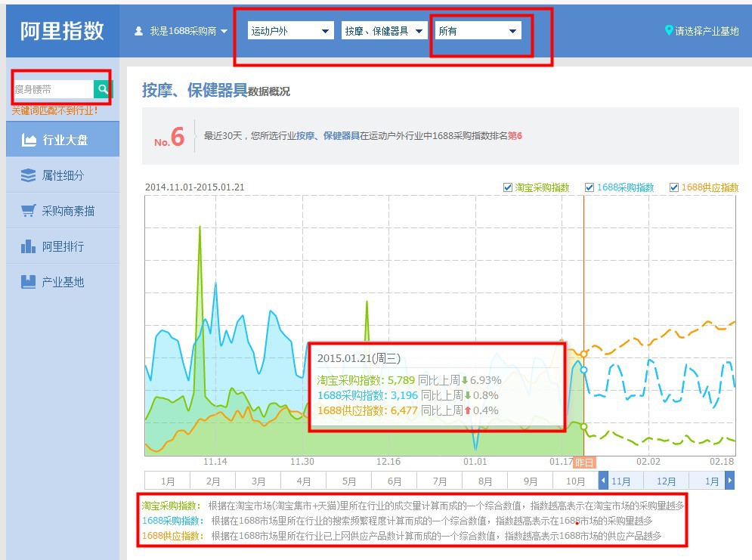Click the 关键词匹配不到行业! warning text
The image size is (752, 560).
(x=54, y=110)
